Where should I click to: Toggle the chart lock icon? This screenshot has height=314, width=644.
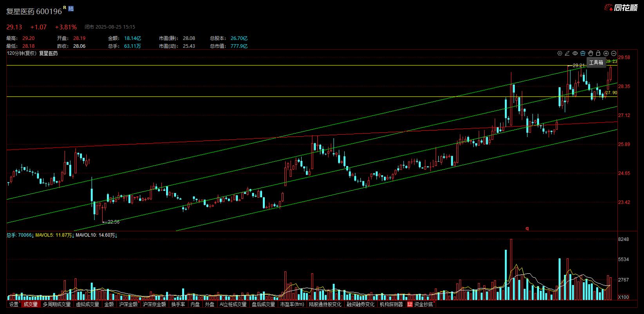coord(598,53)
